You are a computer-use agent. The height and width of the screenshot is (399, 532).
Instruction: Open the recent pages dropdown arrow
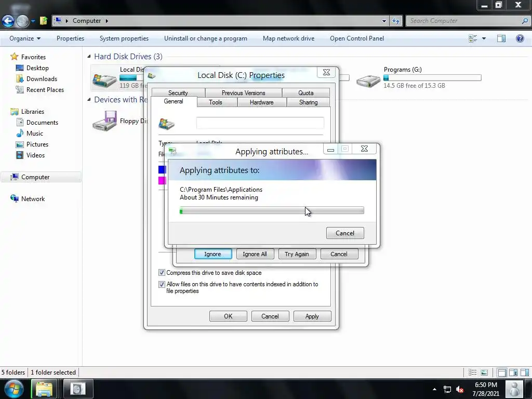click(33, 21)
